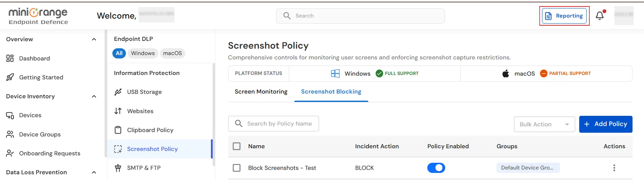Open Clipboard Policy page
Viewport: 644px width, 180px height.
point(150,130)
